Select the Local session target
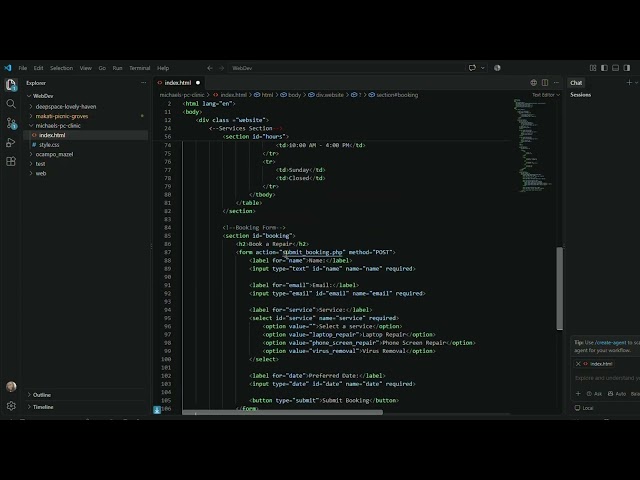Image resolution: width=640 pixels, height=480 pixels. [584, 408]
